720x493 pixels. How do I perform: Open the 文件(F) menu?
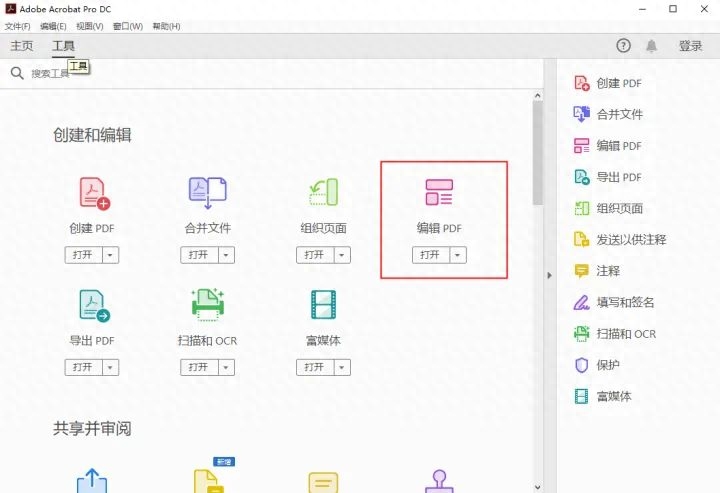click(x=17, y=26)
